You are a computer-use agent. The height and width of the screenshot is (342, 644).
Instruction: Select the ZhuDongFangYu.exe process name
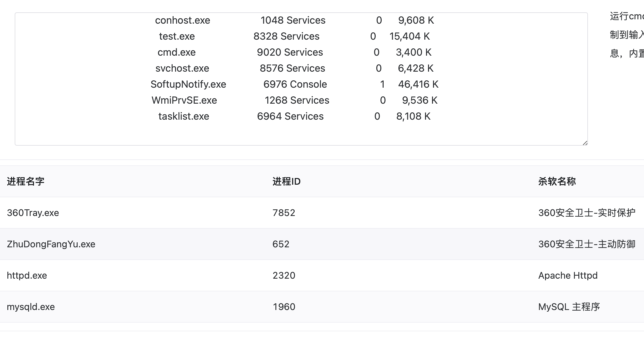[51, 244]
